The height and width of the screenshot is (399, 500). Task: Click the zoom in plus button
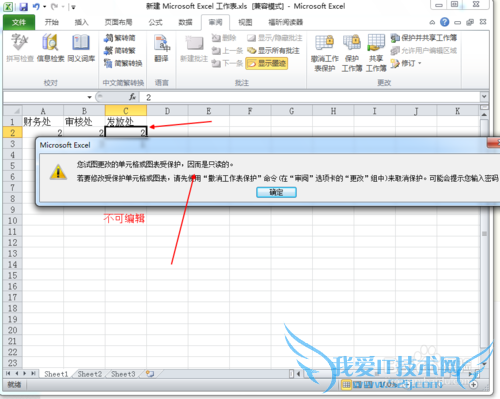click(x=473, y=385)
